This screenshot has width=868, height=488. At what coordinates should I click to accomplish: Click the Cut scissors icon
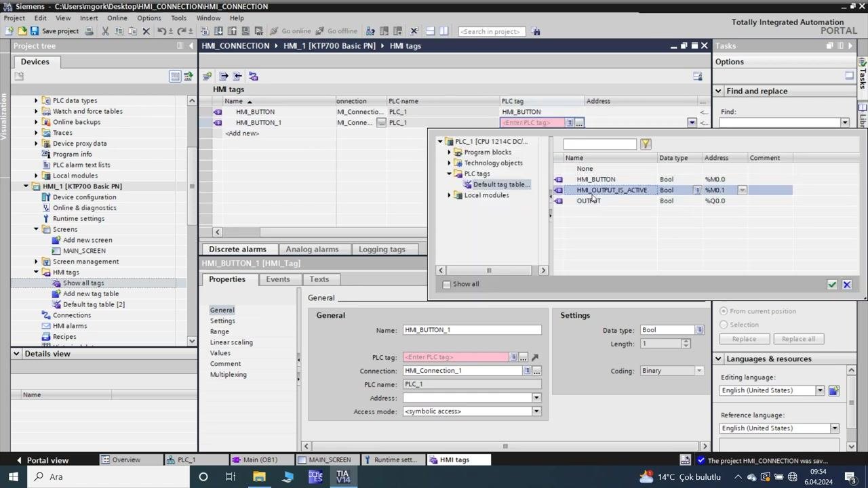(105, 31)
